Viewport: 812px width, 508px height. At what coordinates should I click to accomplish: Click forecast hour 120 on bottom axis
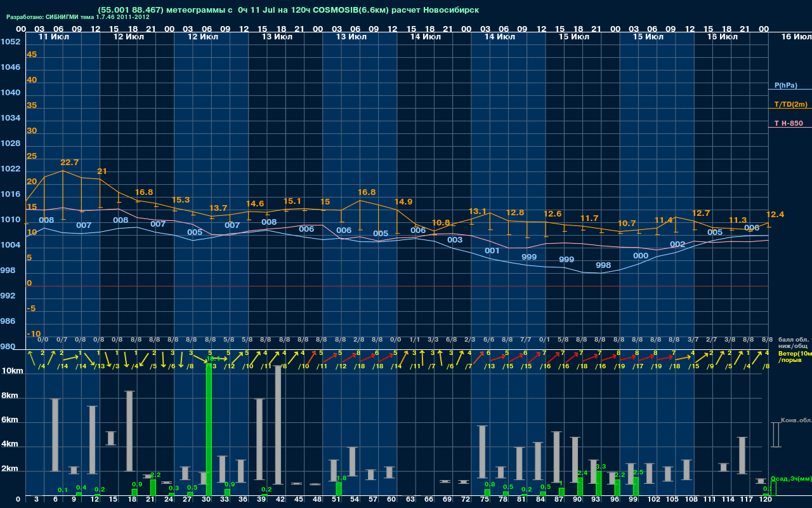point(766,500)
